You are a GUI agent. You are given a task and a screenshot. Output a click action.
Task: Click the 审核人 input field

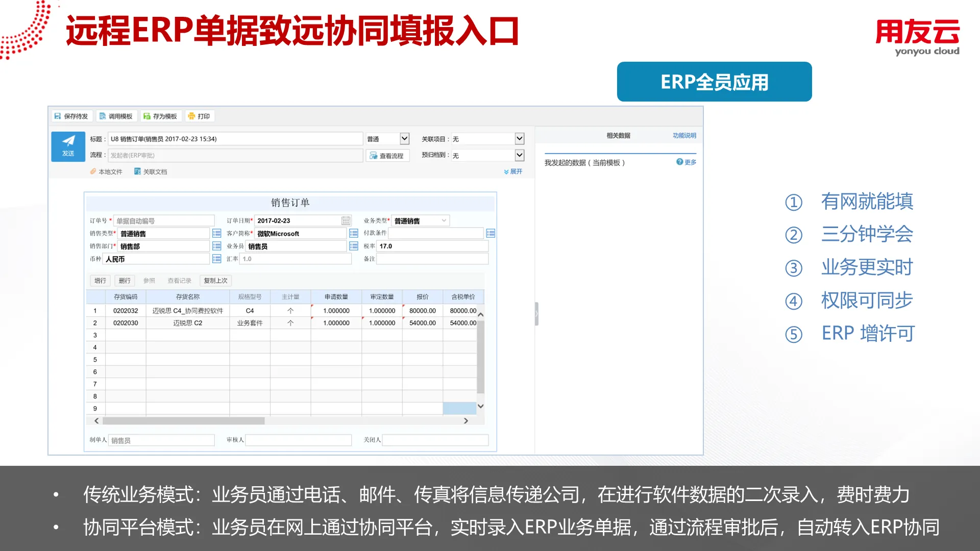click(298, 440)
